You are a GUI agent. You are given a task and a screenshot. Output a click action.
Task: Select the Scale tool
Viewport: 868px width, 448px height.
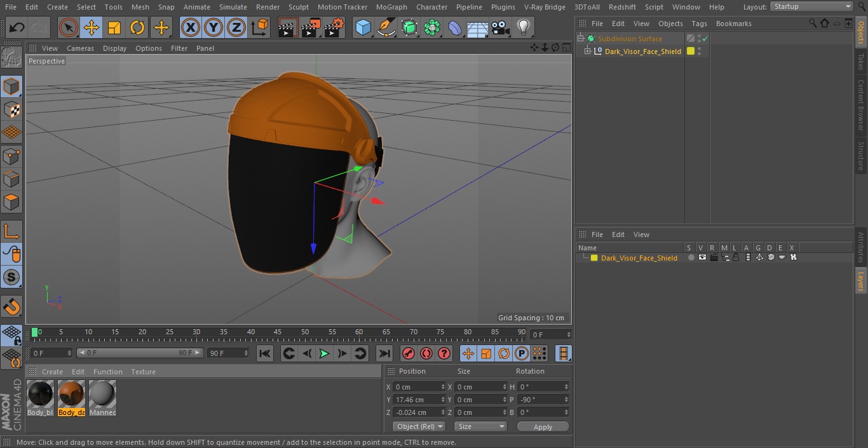point(114,27)
